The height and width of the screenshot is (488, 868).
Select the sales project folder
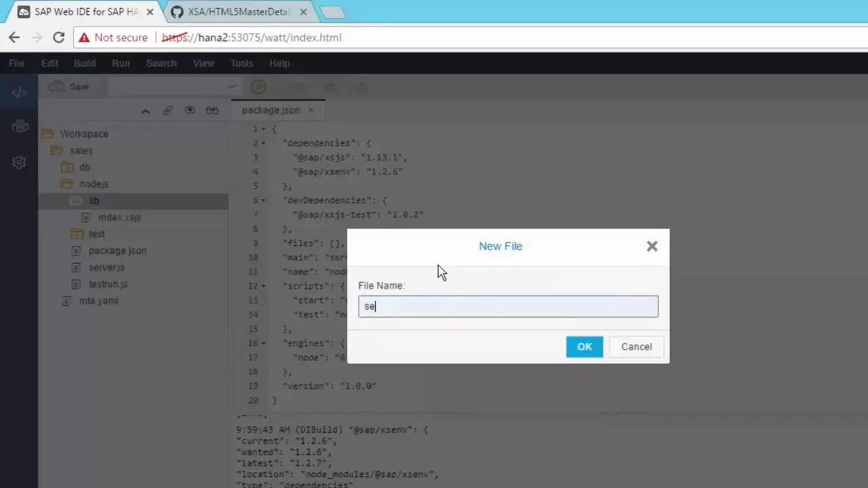pos(81,150)
